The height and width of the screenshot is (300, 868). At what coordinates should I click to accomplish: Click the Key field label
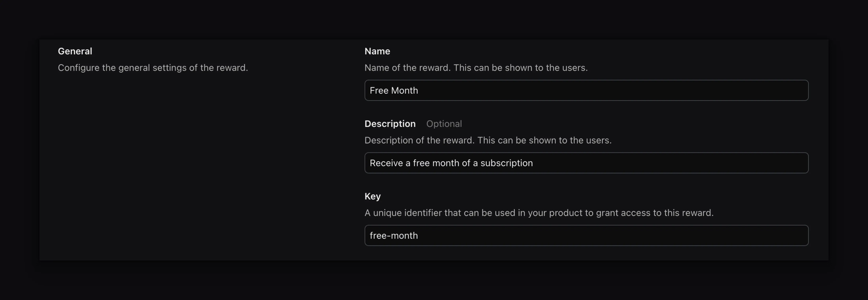[372, 196]
